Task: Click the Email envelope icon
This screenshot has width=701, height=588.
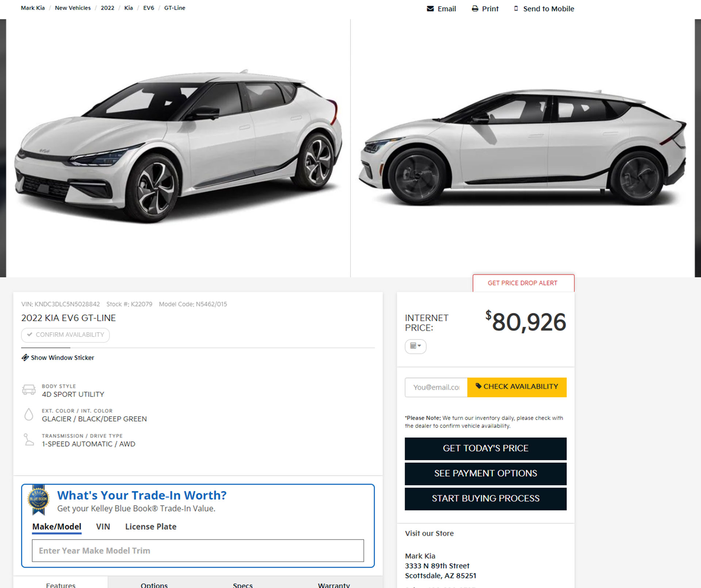Action: [430, 8]
